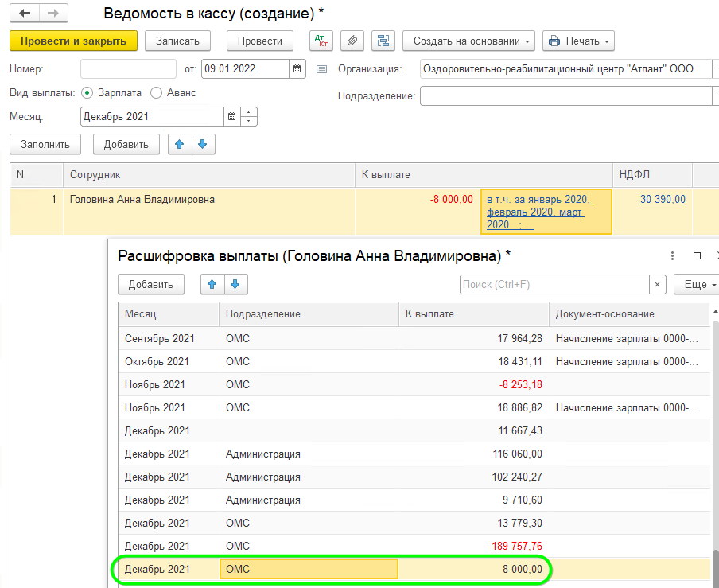Move row down in Расшифровка выплаты window
The width and height of the screenshot is (719, 588).
pyautogui.click(x=236, y=284)
